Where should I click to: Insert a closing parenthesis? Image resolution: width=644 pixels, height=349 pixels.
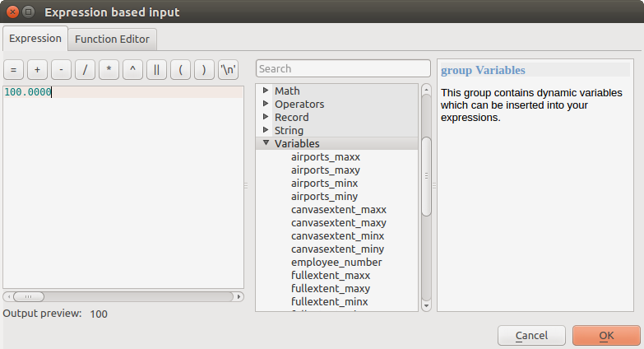click(x=204, y=70)
